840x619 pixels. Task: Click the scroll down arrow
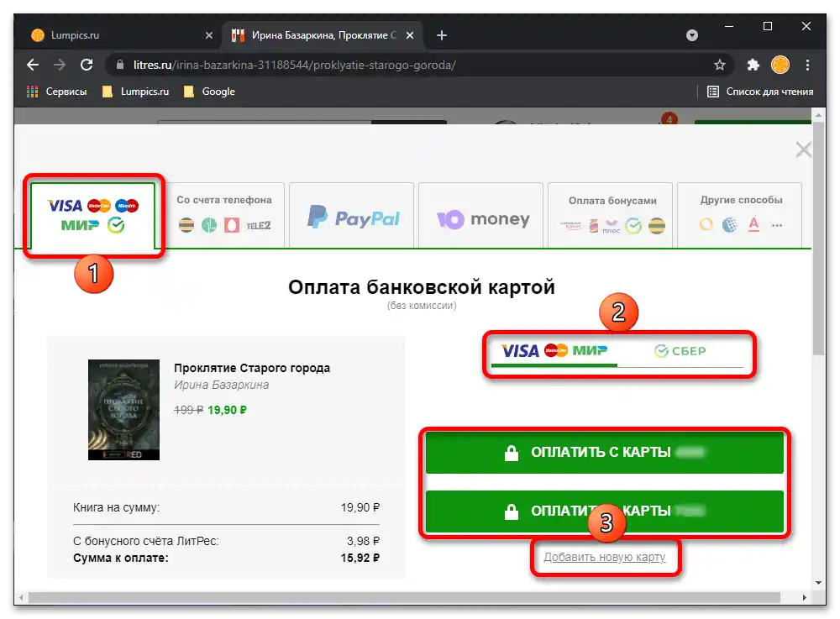(818, 583)
